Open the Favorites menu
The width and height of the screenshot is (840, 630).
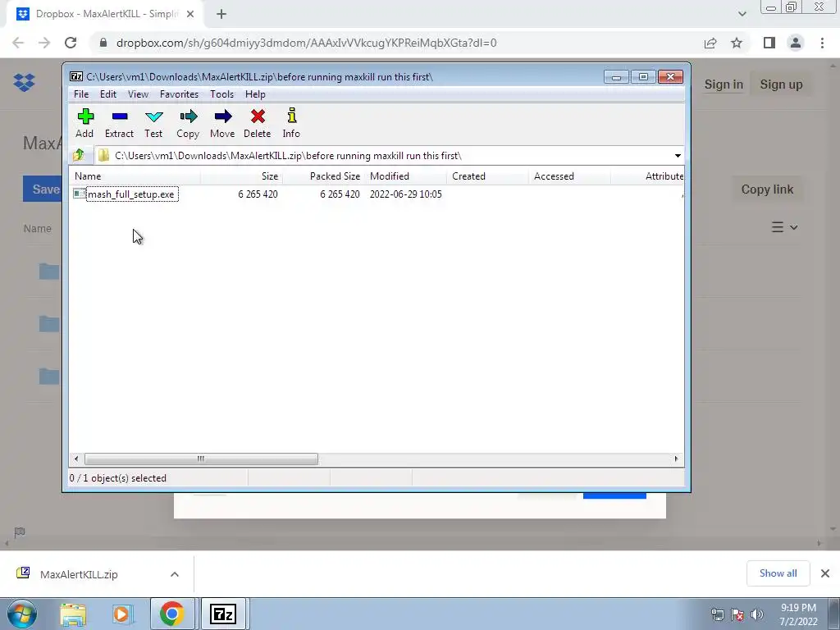point(179,94)
